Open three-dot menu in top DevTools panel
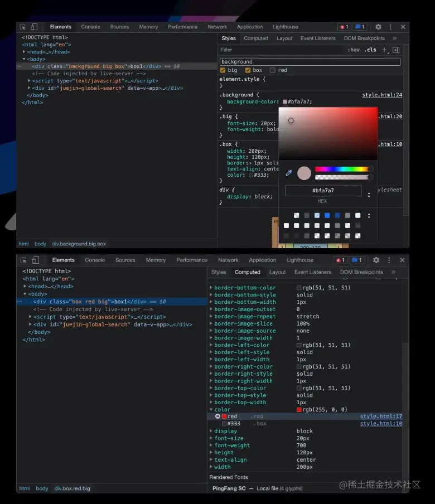The image size is (435, 504). (x=390, y=27)
